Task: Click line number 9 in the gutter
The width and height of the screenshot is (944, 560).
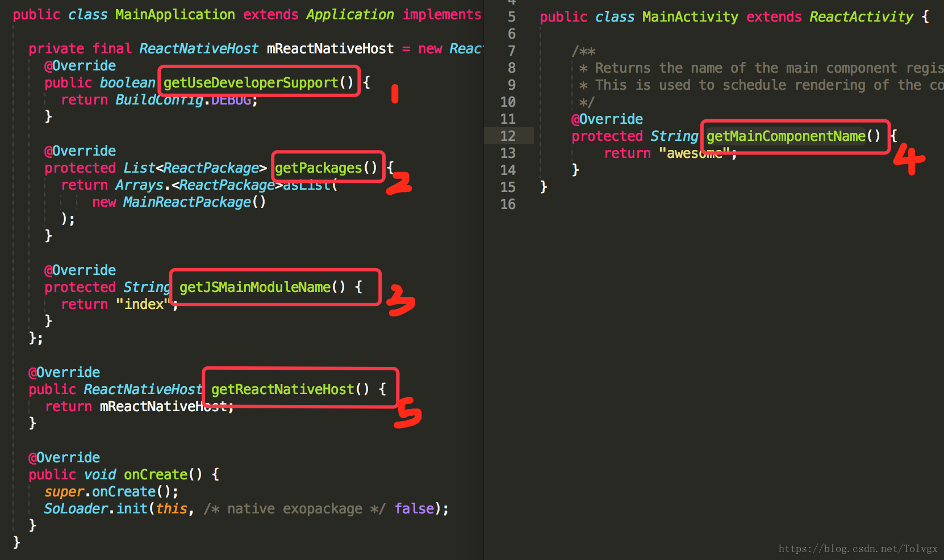Action: click(512, 85)
